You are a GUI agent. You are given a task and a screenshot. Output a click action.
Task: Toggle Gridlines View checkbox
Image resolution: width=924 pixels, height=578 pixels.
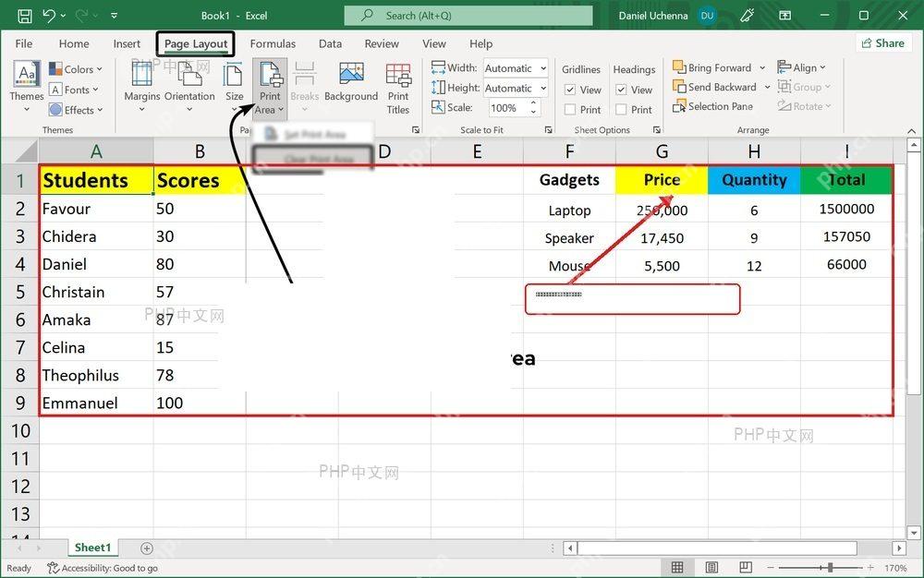[x=570, y=90]
